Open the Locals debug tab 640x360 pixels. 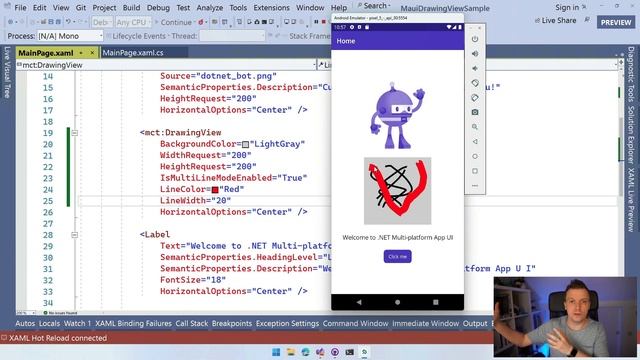49,323
